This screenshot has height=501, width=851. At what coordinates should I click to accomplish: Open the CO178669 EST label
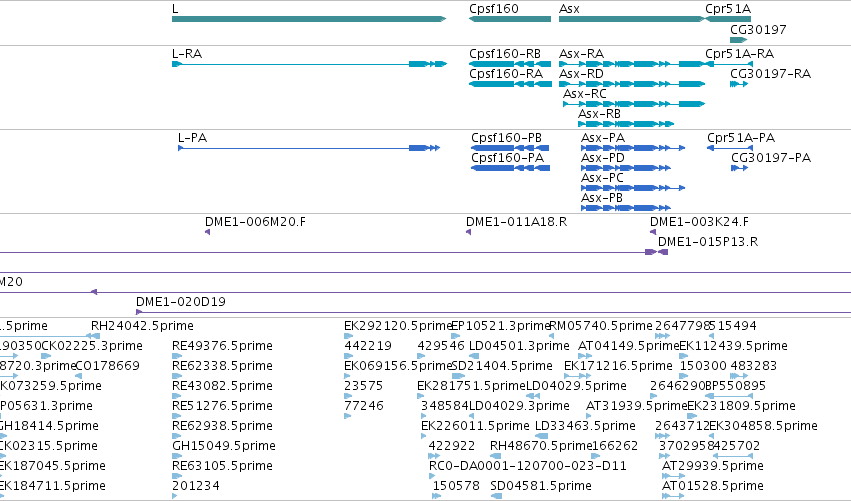107,366
